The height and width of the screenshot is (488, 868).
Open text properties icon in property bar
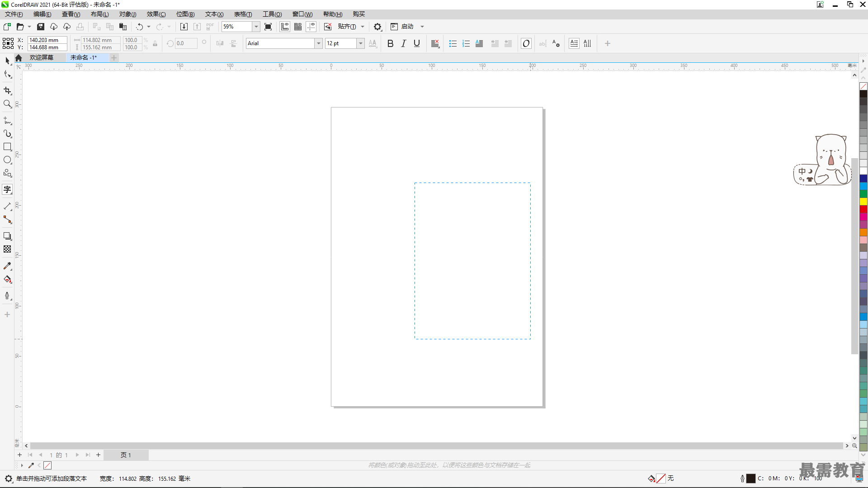point(556,43)
